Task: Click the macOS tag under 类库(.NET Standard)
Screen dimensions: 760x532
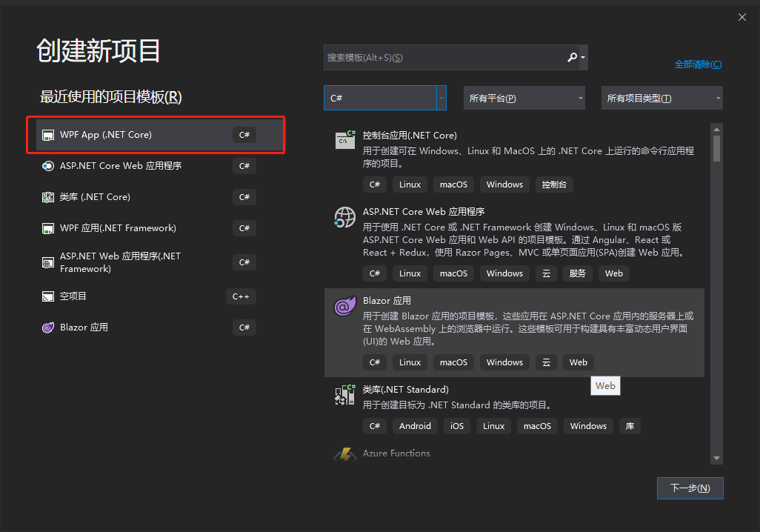Action: pos(537,426)
